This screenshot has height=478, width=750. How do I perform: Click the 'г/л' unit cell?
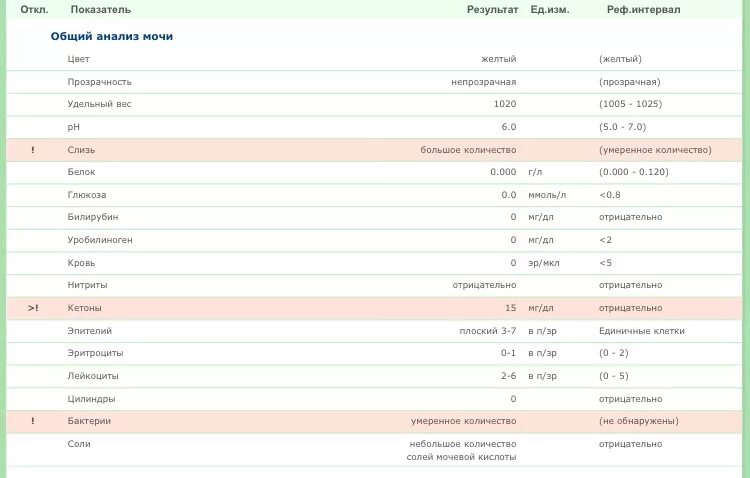pos(535,172)
